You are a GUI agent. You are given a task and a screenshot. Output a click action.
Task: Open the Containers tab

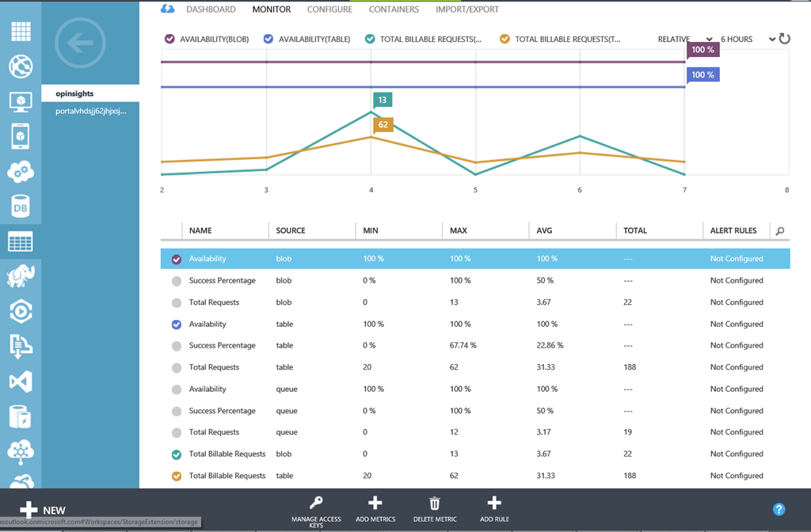(394, 9)
